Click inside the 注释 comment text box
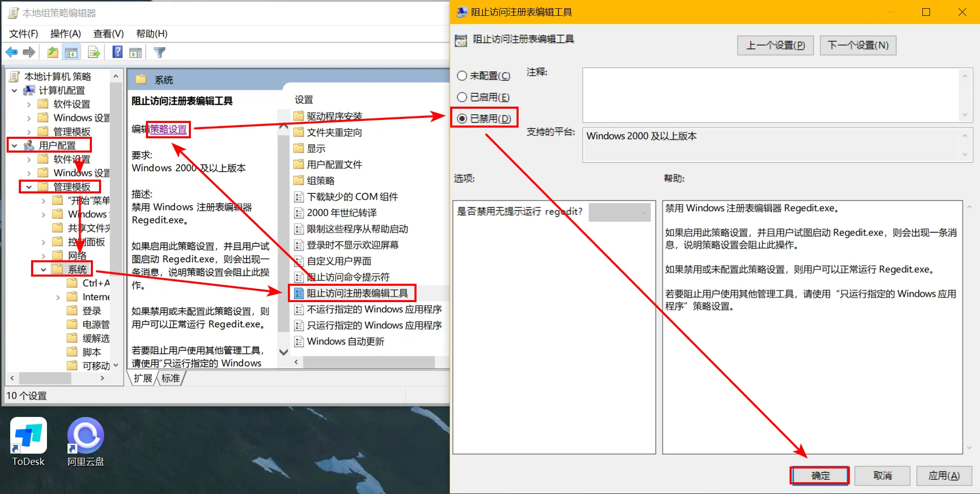980x494 pixels. [x=771, y=95]
